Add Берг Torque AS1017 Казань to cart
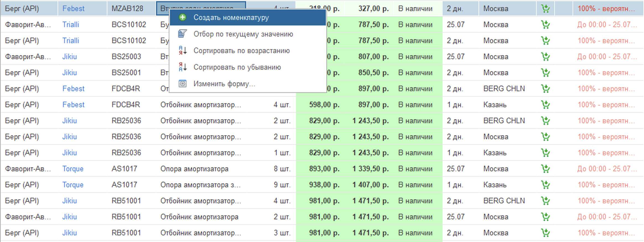Image resolution: width=644 pixels, height=242 pixels. [x=545, y=185]
